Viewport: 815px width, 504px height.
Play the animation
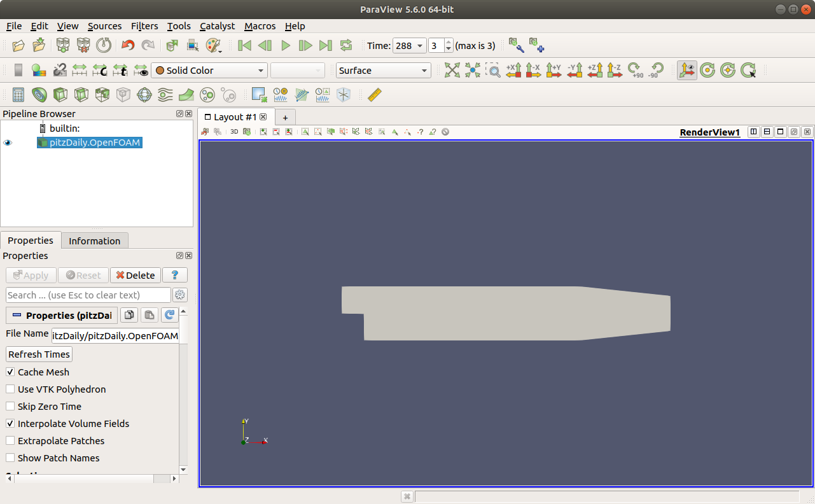285,46
